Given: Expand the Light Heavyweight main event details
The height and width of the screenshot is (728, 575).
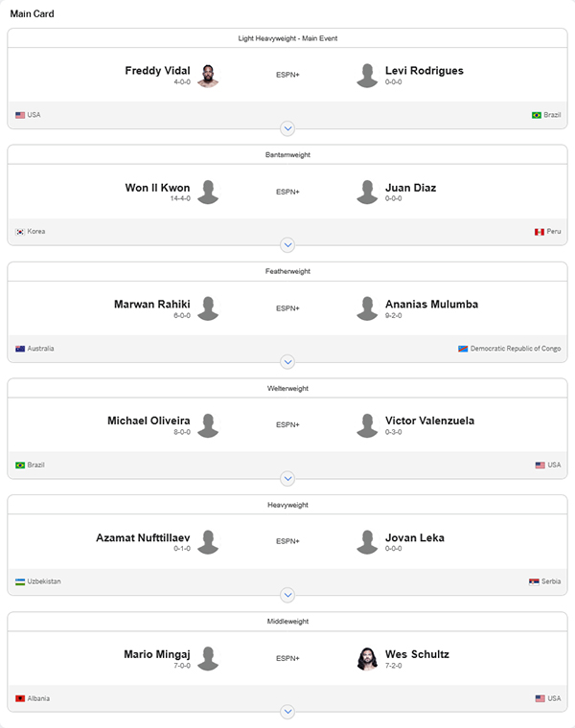Looking at the screenshot, I should 287,128.
